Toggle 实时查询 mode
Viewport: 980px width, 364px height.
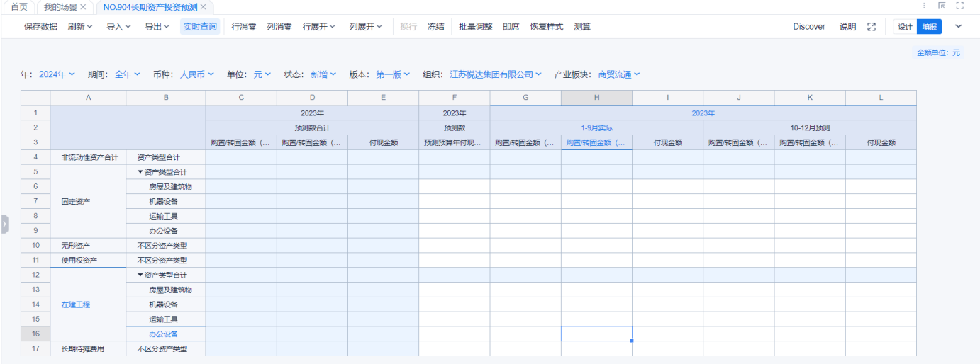click(x=200, y=27)
